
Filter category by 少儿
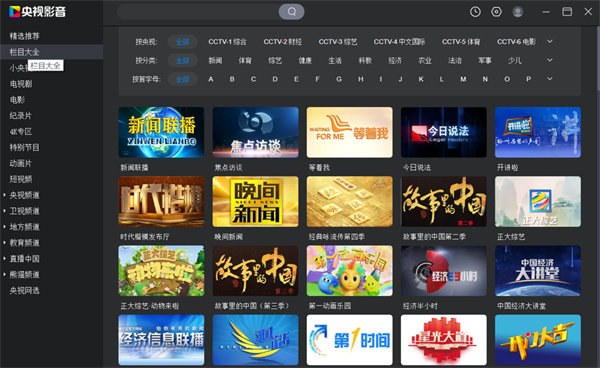tap(515, 60)
